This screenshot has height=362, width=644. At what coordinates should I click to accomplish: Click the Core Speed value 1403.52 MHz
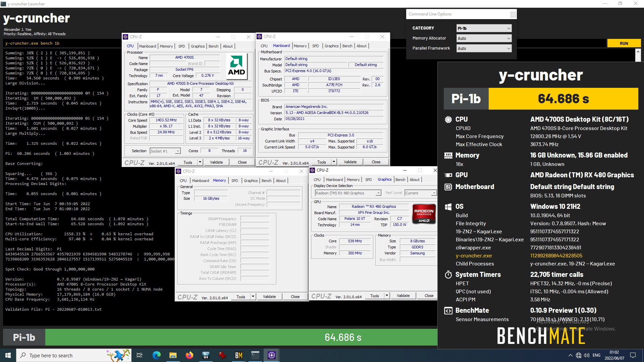pos(166,120)
